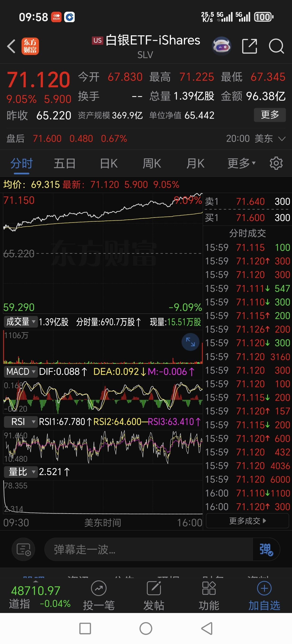Switch to the 日K tab
This screenshot has height=644, width=292.
(x=109, y=163)
